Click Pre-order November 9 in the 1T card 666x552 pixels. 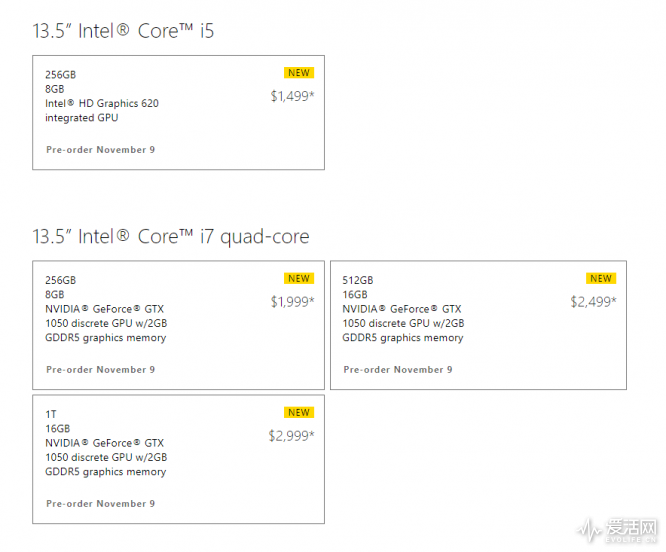pos(100,504)
